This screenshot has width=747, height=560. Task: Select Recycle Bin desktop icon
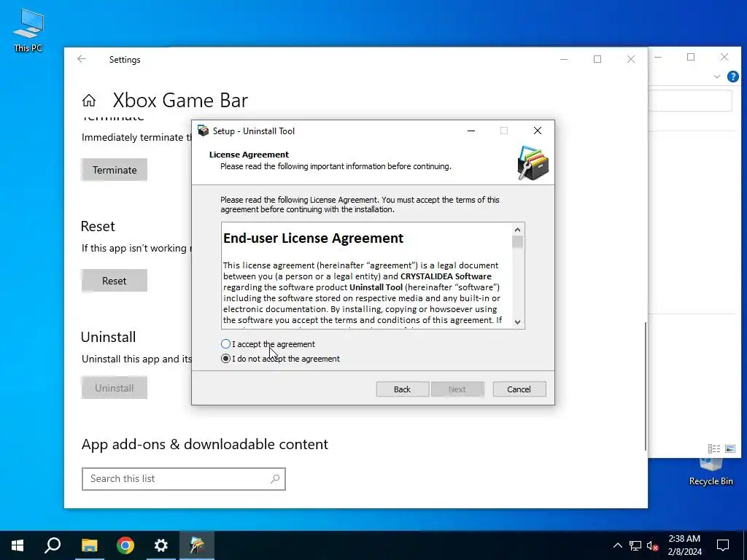(x=711, y=472)
